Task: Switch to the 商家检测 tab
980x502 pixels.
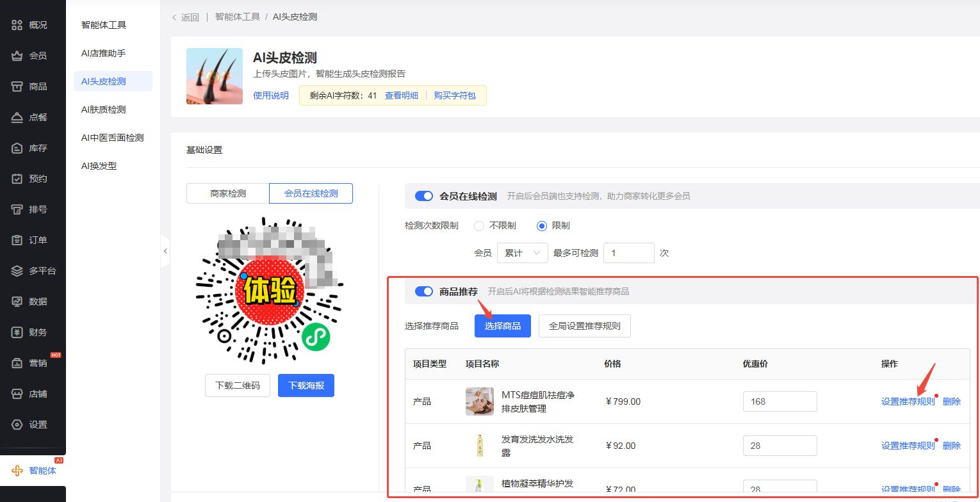Action: 227,192
